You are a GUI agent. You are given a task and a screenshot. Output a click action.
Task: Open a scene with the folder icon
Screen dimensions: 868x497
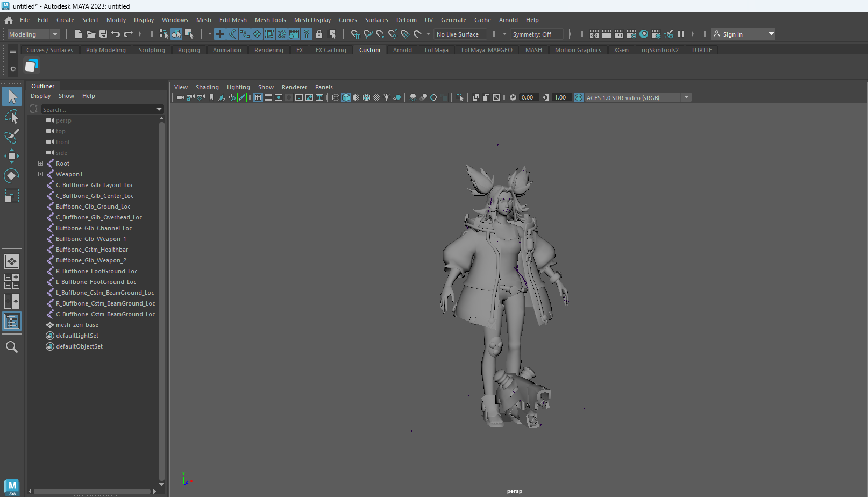(91, 34)
